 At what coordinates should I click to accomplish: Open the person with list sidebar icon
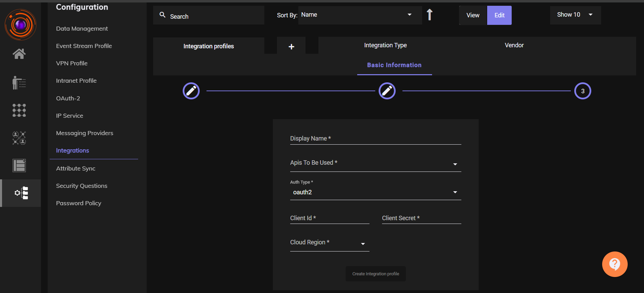click(19, 82)
